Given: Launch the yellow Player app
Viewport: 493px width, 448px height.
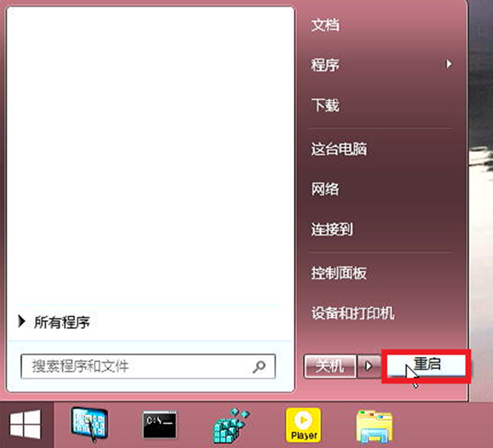Looking at the screenshot, I should (303, 424).
